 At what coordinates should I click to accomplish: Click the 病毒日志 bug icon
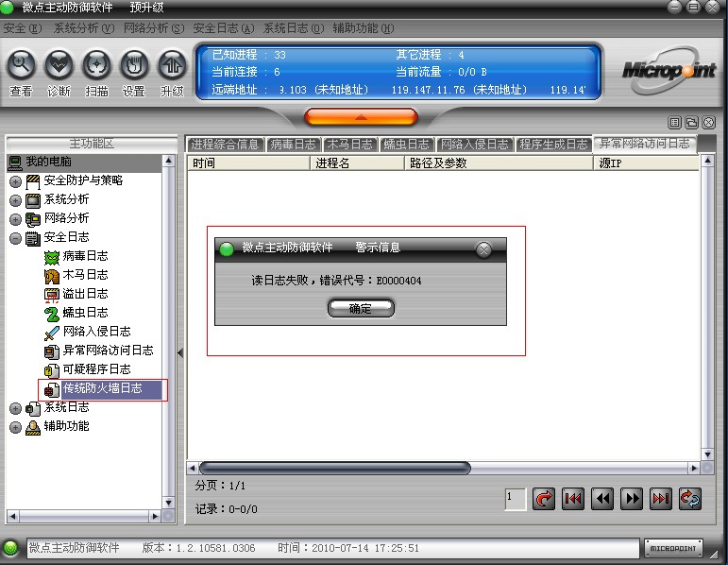52,257
